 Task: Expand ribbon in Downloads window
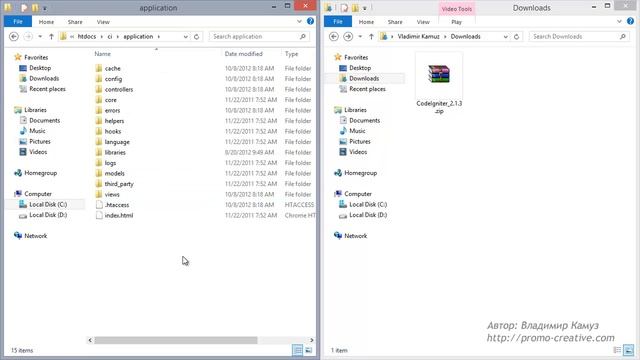coord(619,22)
